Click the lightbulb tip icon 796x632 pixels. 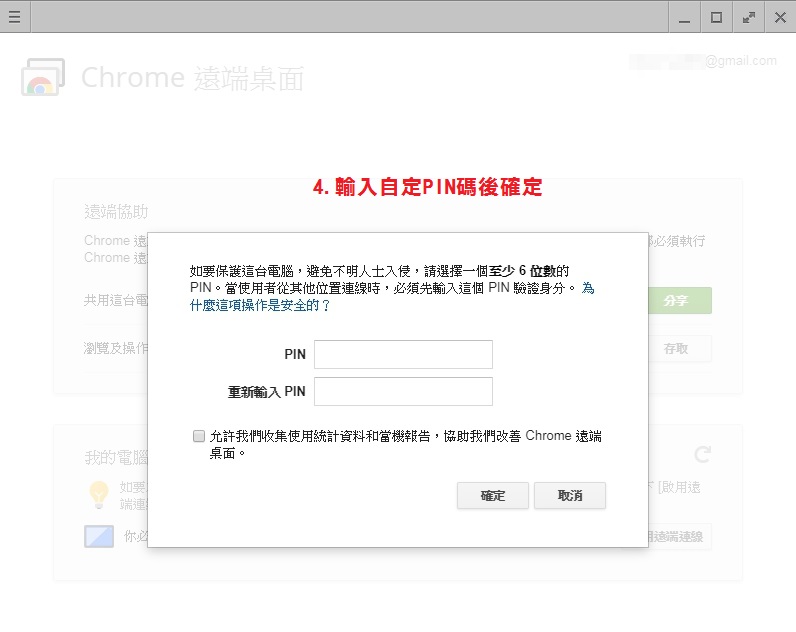pos(99,494)
